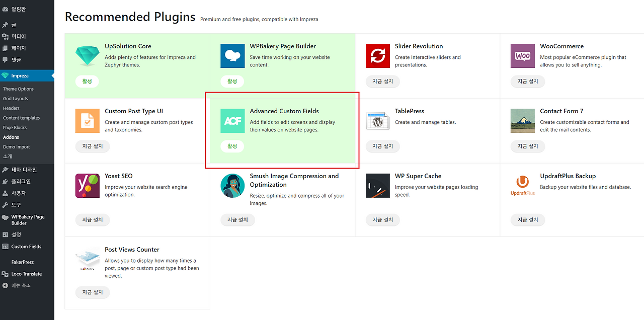Viewport: 644px width, 320px height.
Task: Click the Smush plugin avatar icon
Action: (x=232, y=186)
